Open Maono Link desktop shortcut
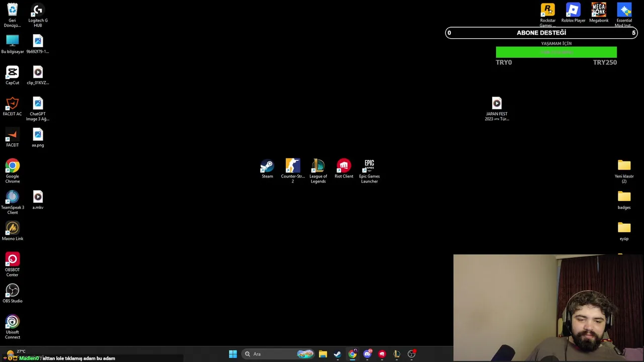The image size is (644, 362). pos(12,231)
